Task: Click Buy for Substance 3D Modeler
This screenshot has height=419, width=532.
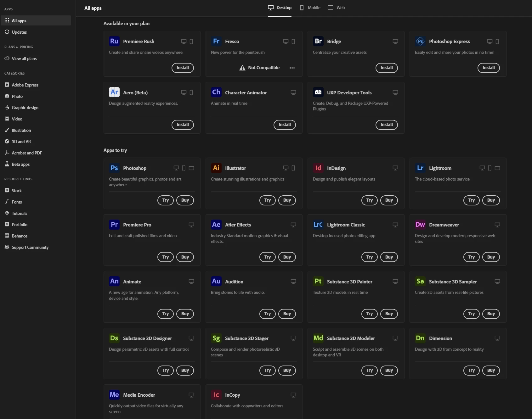Action: coord(389,370)
